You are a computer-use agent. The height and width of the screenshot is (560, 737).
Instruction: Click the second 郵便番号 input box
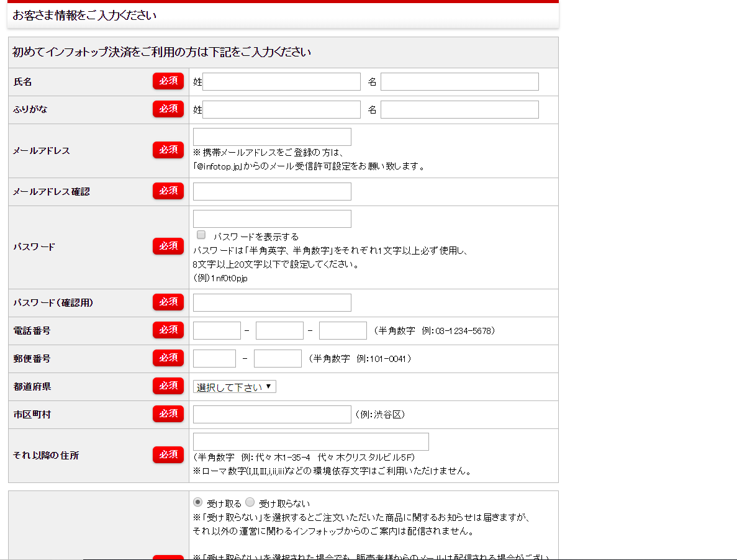tap(278, 358)
